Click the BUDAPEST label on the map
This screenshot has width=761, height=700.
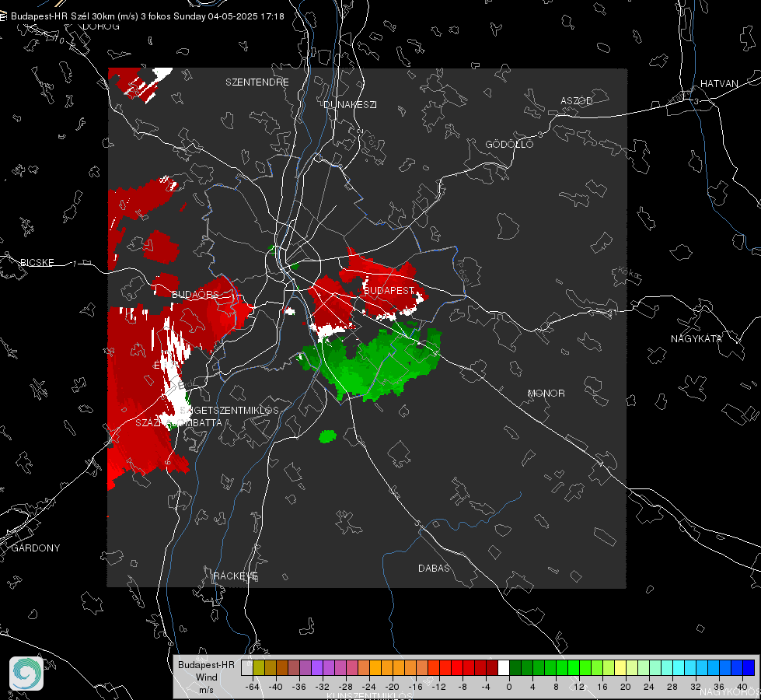(389, 290)
